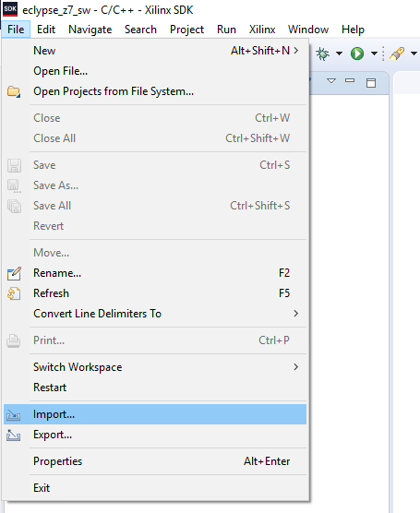Select Rename... in the File menu
Image resolution: width=420 pixels, height=513 pixels.
155,273
